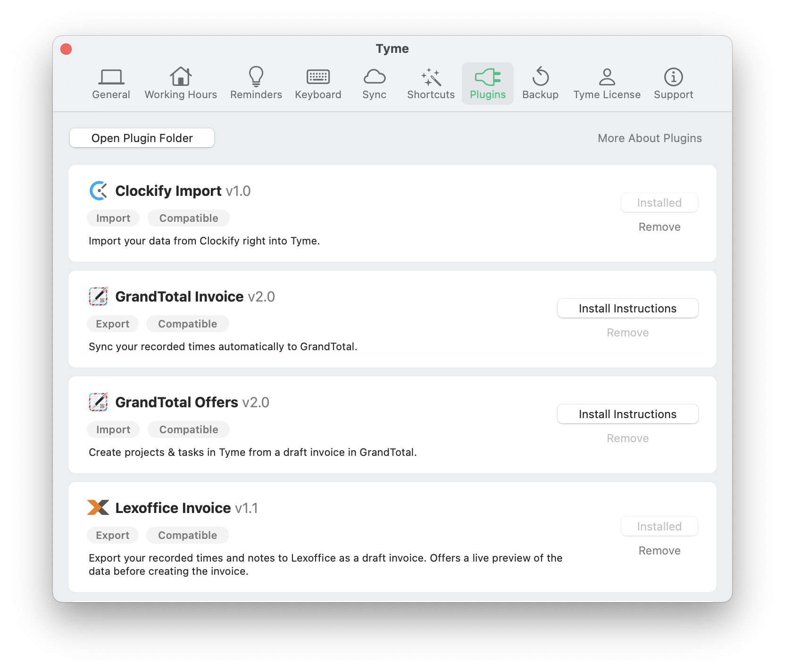This screenshot has width=785, height=672.
Task: Click Installed button for Lexoffice Invoice
Action: pyautogui.click(x=660, y=526)
